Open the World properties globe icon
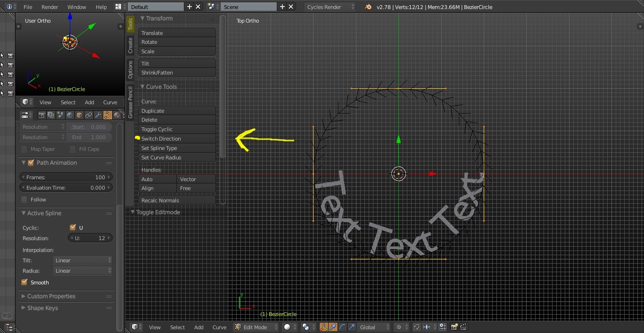Screen dimensions: 644x333 (x=70, y=115)
